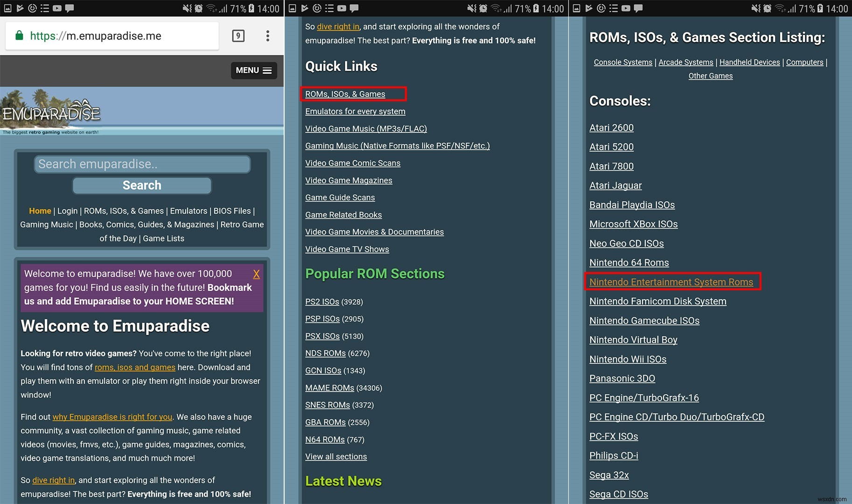852x504 pixels.
Task: Expand the MENU hamburger button
Action: [x=253, y=70]
